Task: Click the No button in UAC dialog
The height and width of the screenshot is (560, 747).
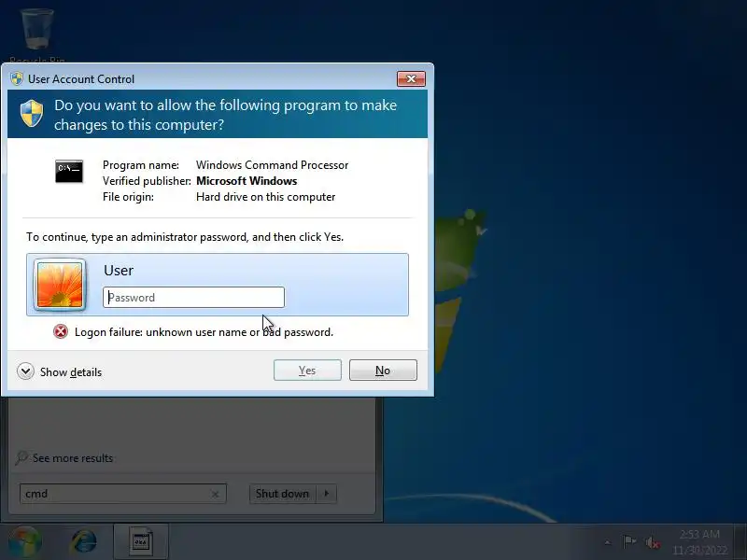Action: [383, 370]
